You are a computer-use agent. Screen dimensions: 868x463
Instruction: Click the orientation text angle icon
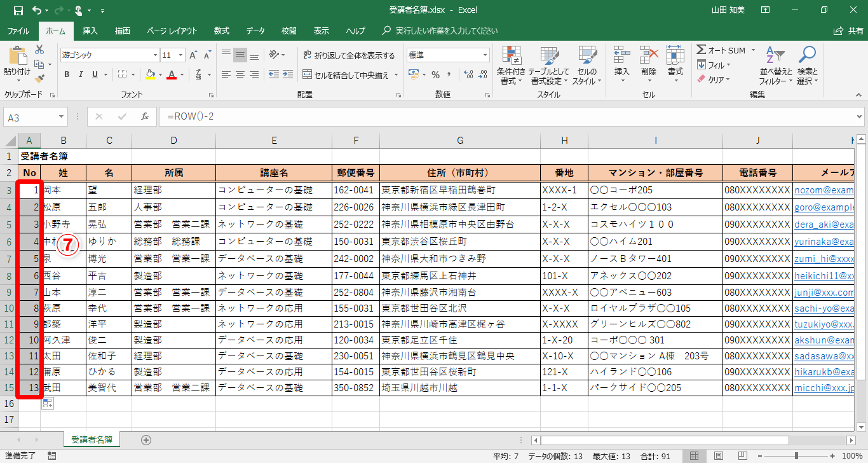274,55
